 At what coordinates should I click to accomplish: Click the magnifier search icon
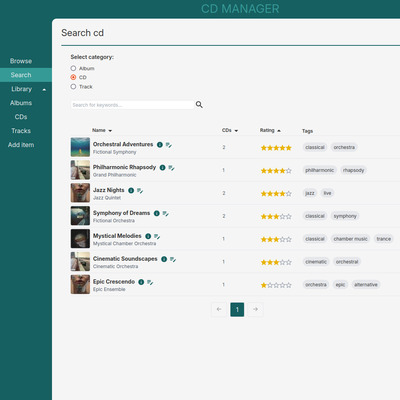[199, 105]
